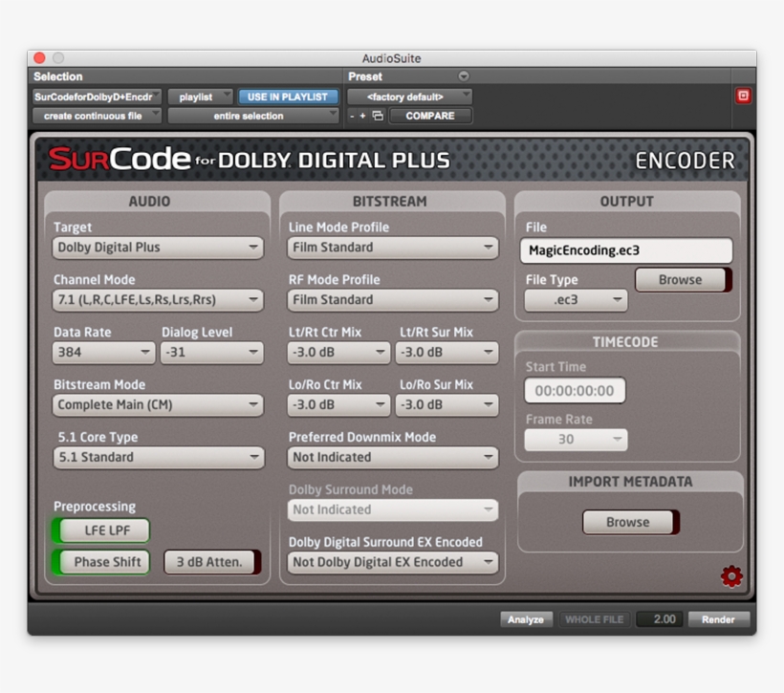This screenshot has width=784, height=693.
Task: Open the SurCodeforDolbyD+Encdr plugin selector
Action: click(97, 97)
